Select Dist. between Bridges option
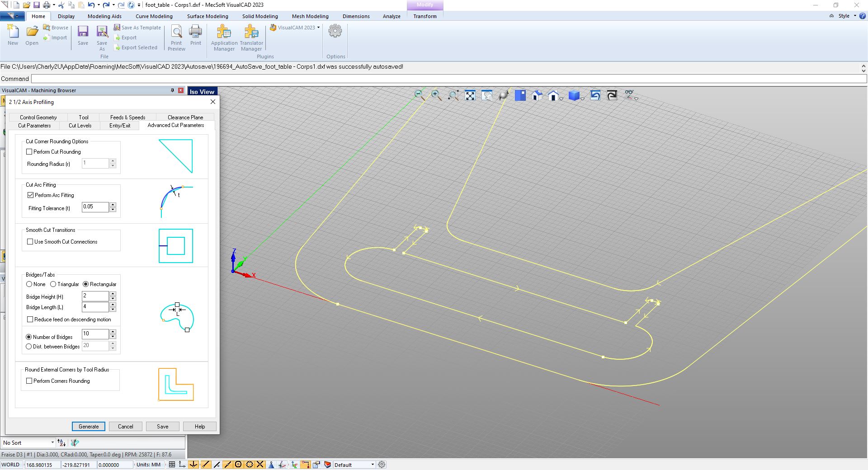 [29, 347]
